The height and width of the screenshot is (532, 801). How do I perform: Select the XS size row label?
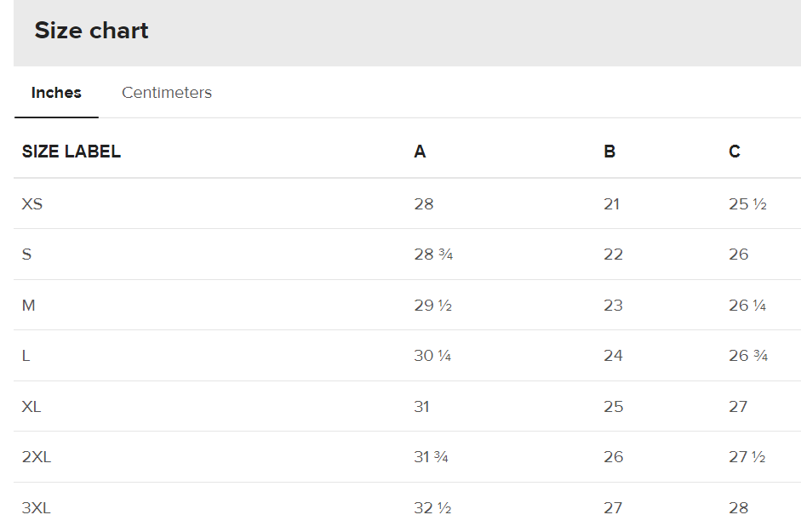32,204
